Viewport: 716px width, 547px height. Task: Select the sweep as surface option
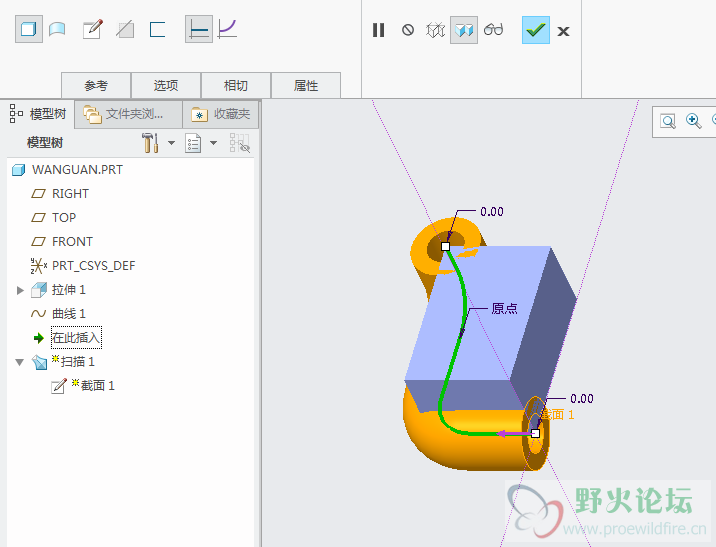[57, 30]
